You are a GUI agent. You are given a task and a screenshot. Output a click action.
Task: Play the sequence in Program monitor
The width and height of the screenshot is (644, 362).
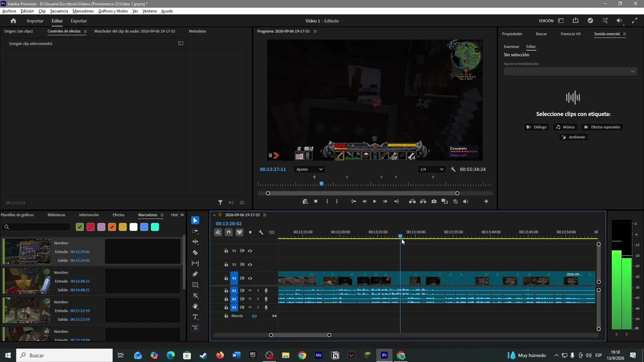(374, 202)
